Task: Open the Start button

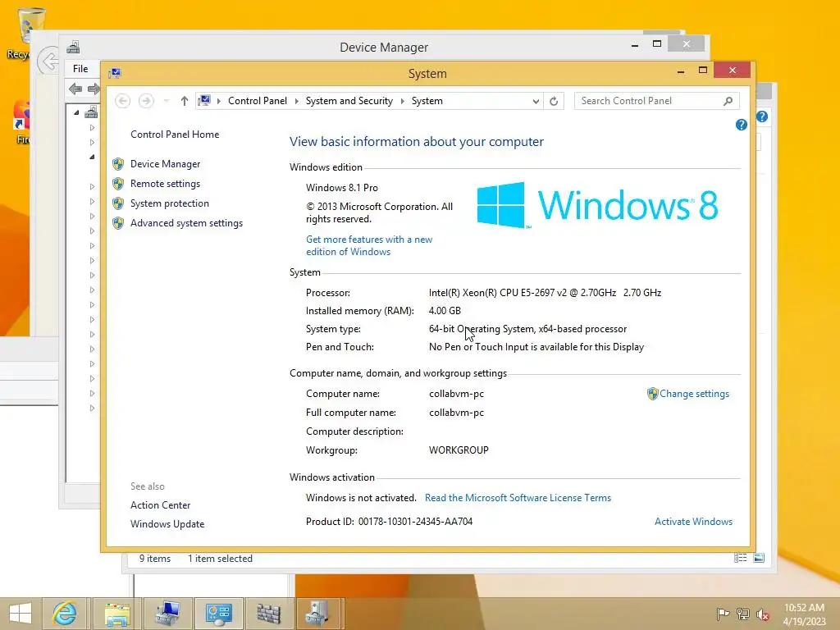Action: click(x=21, y=614)
